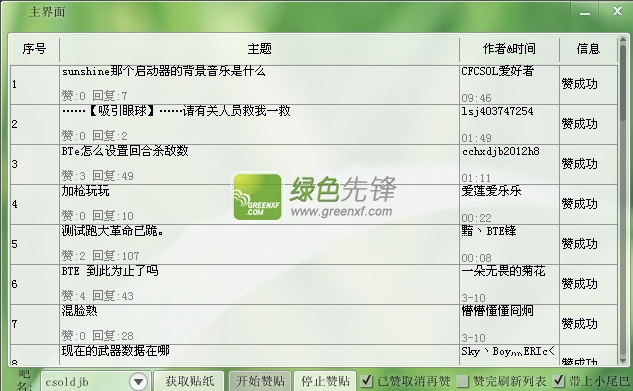
Task: Select post '混脸熟'
Action: [80, 311]
